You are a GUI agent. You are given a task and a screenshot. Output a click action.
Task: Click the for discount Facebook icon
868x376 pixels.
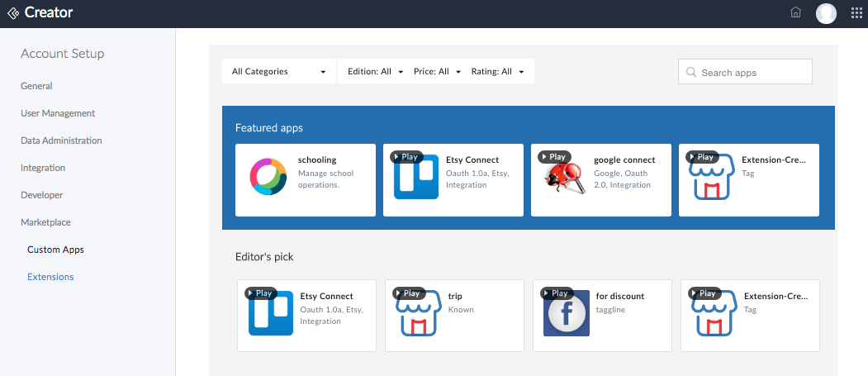click(x=567, y=313)
